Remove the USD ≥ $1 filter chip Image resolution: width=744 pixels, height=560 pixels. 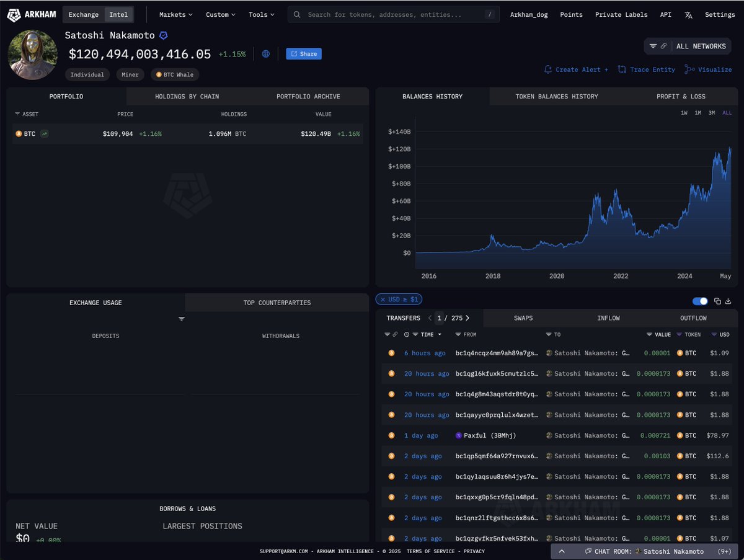pyautogui.click(x=383, y=300)
